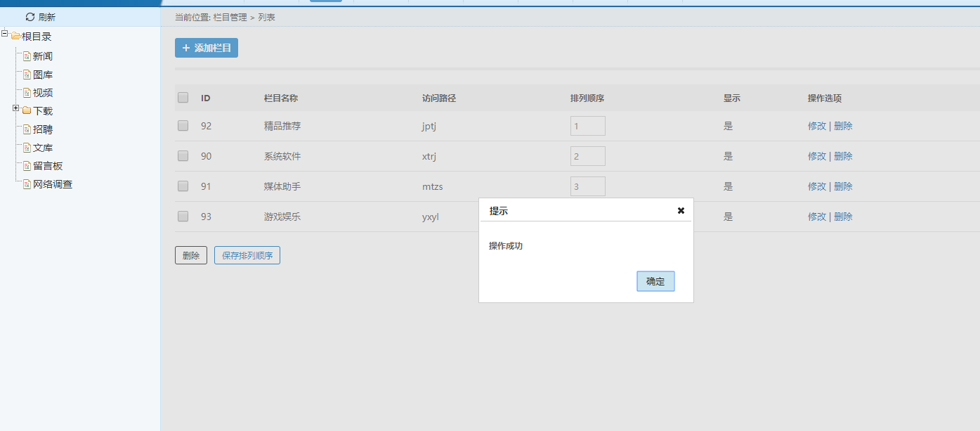Screen dimensions: 980x431
Task: Toggle the select-all checkbox in table header
Action: click(x=183, y=98)
